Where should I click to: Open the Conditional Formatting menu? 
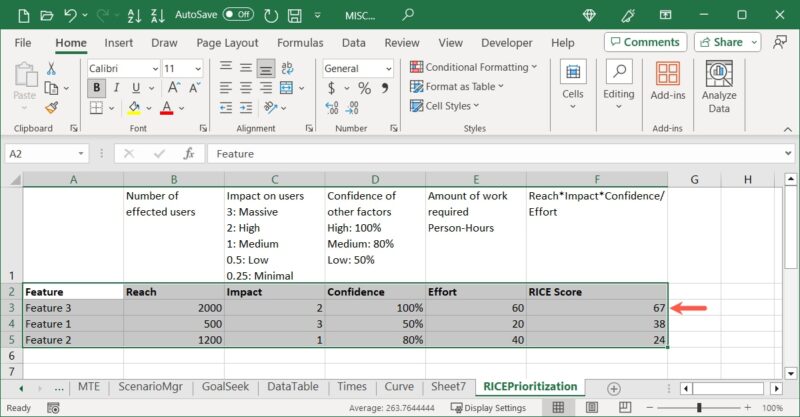[473, 67]
